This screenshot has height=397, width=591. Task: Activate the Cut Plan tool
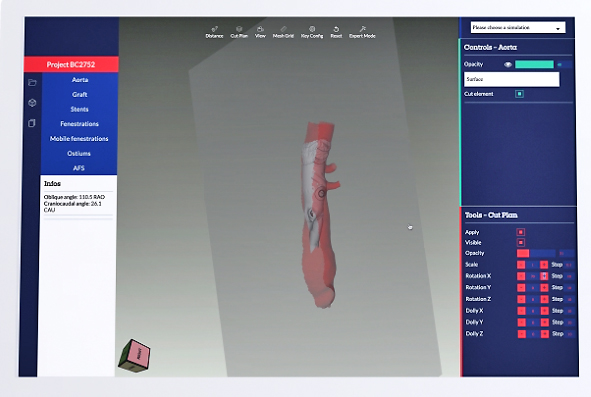tap(239, 32)
